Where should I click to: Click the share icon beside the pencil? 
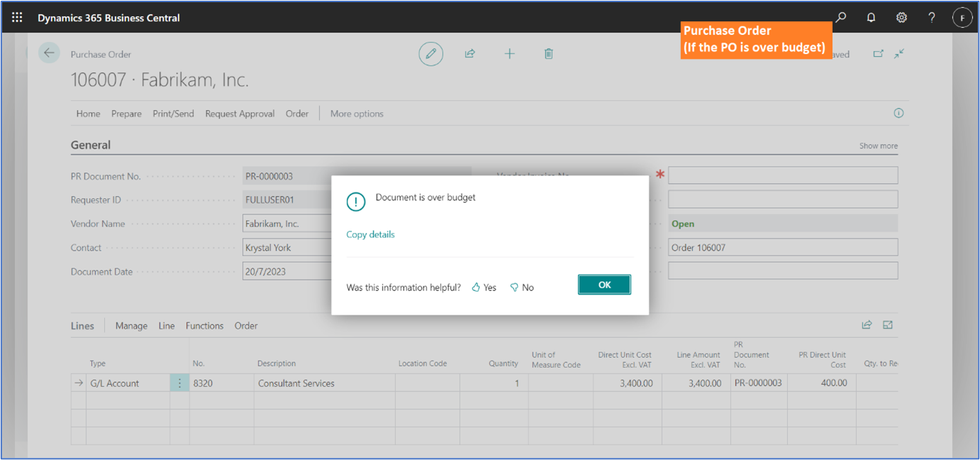[x=469, y=53]
